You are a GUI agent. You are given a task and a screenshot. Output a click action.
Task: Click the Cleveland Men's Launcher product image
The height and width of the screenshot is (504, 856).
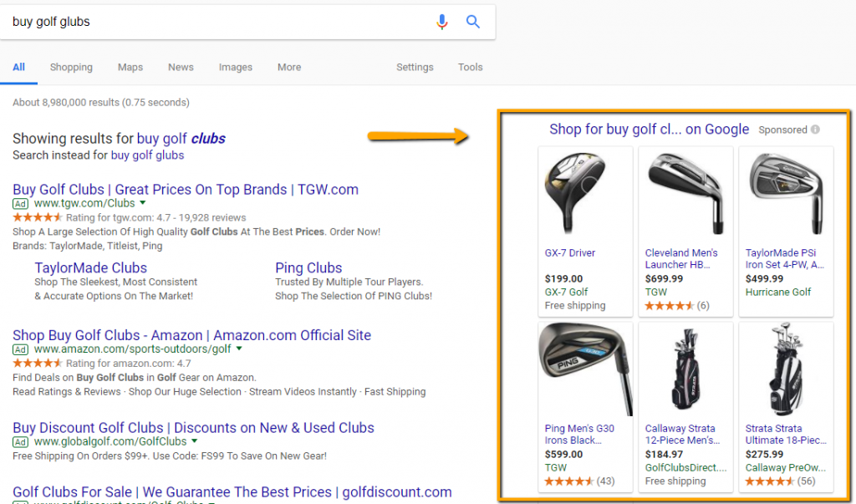685,194
